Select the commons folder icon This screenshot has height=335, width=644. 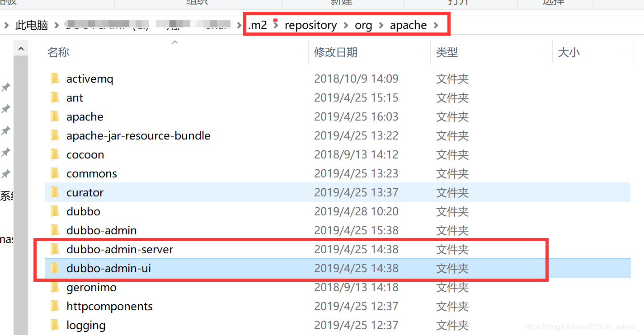55,174
